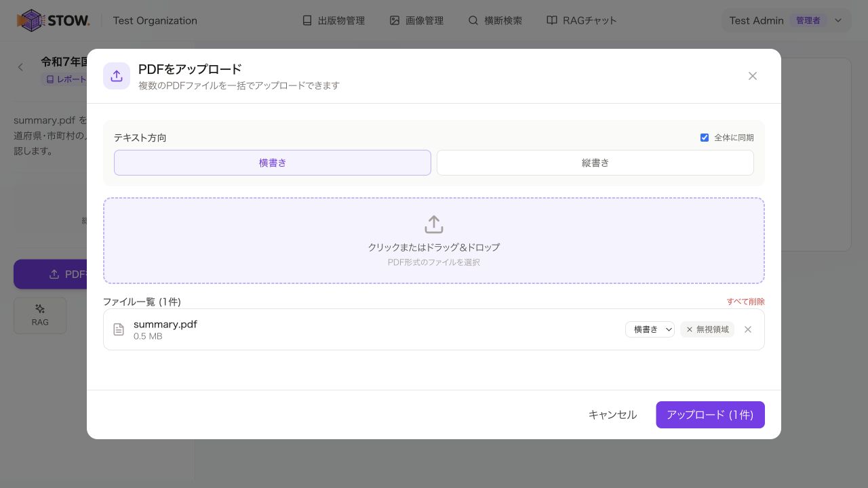
Task: Click the テキスト方向 label
Action: click(x=140, y=138)
